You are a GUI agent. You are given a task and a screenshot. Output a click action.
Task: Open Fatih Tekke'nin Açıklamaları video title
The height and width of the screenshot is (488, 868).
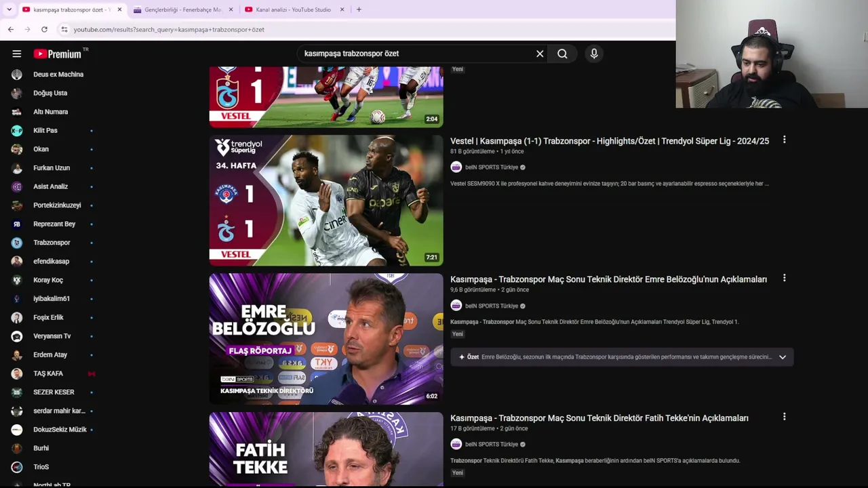(x=599, y=418)
